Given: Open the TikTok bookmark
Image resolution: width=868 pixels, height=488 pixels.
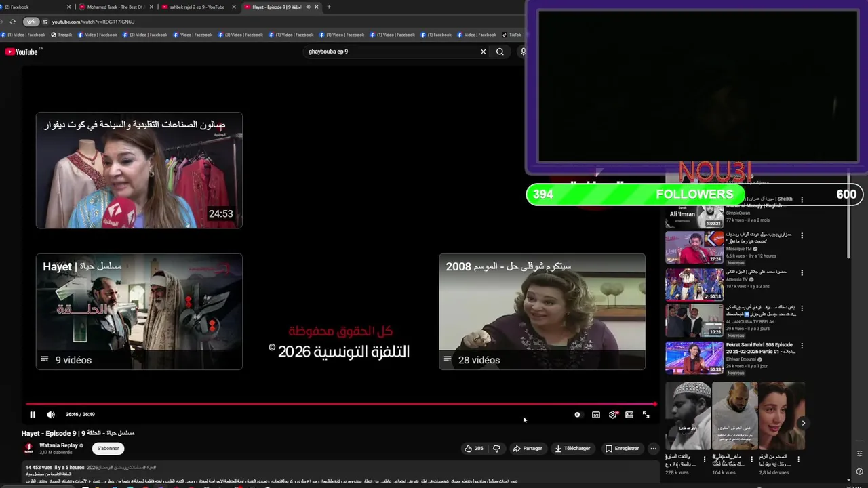Looking at the screenshot, I should pyautogui.click(x=511, y=35).
